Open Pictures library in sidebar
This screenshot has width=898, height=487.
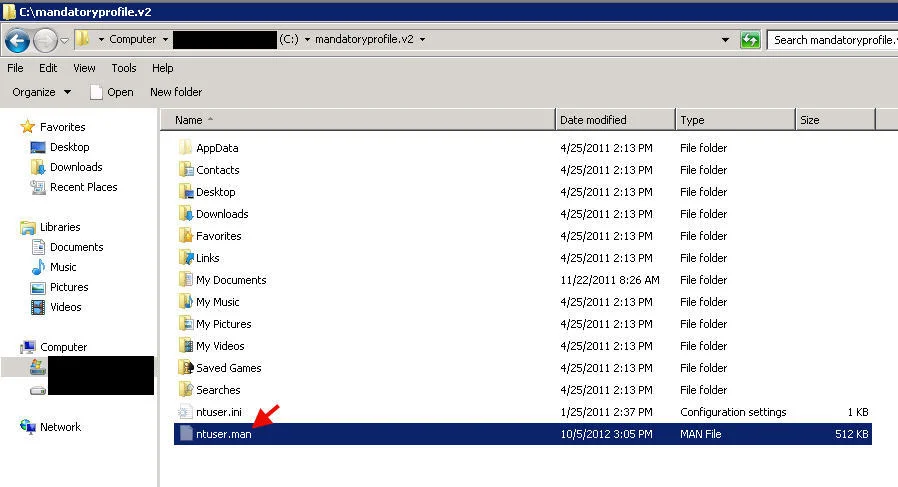pyautogui.click(x=69, y=287)
